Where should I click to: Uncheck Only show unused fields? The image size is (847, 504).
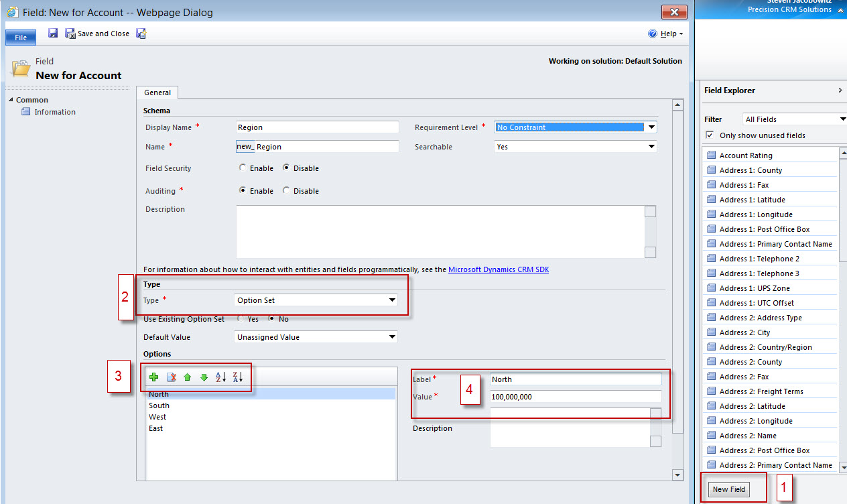[710, 135]
